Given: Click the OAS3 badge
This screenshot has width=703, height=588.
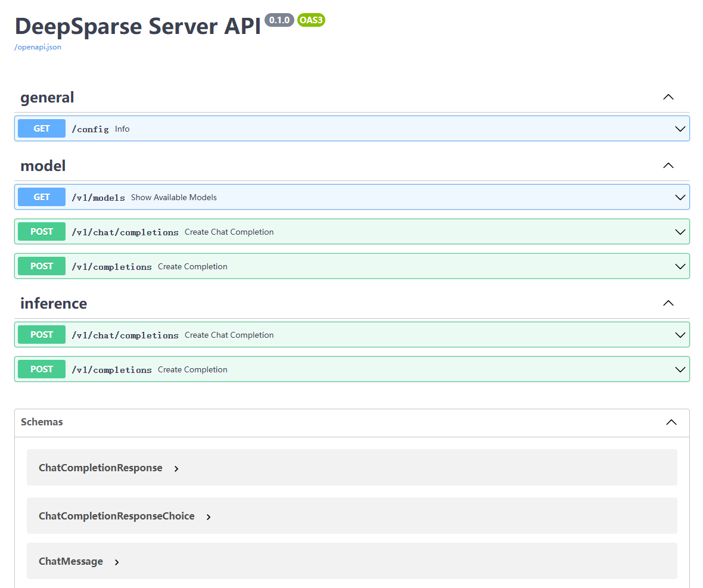Looking at the screenshot, I should point(311,20).
